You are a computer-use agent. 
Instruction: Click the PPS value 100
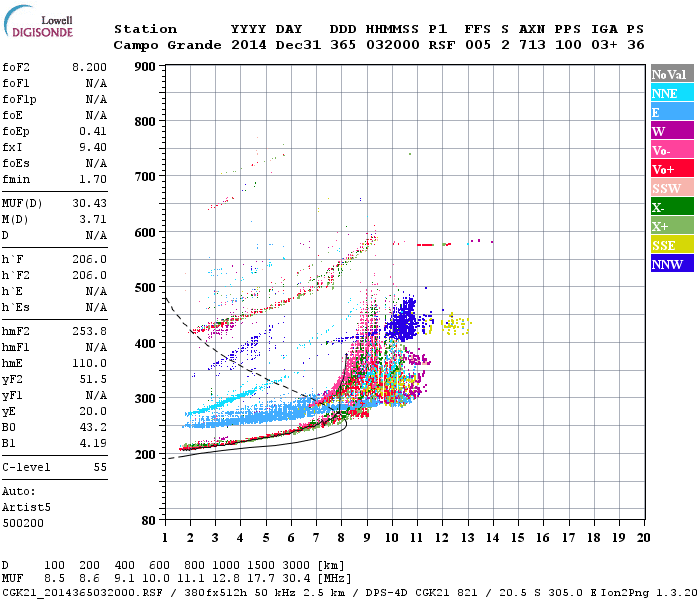568,45
